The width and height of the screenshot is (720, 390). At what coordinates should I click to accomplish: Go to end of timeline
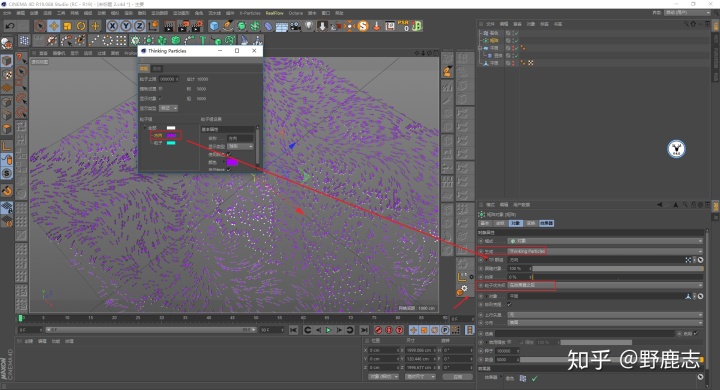click(x=364, y=330)
